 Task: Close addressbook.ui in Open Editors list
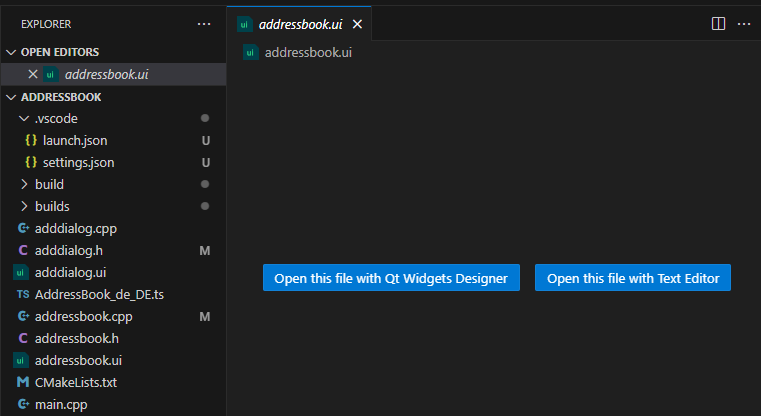tap(32, 75)
